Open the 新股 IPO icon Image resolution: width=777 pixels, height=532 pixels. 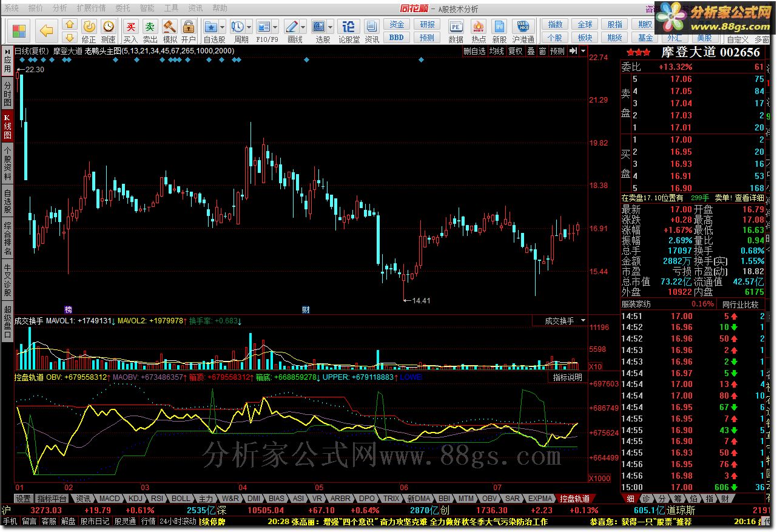tap(499, 31)
